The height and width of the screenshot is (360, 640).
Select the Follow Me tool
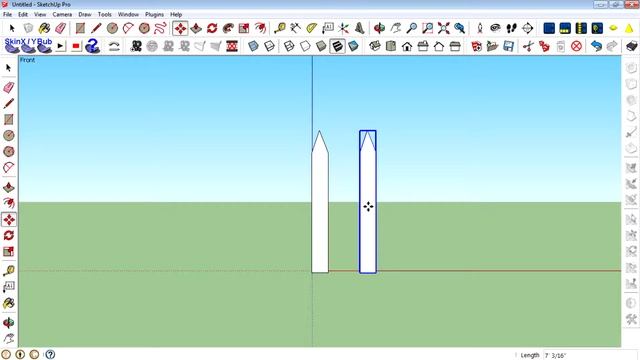coord(228,28)
